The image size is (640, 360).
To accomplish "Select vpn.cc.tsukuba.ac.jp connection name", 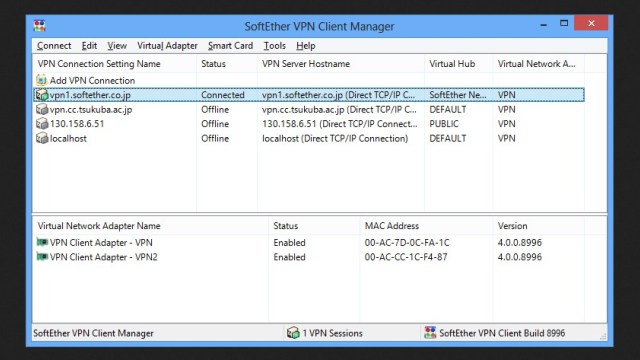I will tap(91, 110).
